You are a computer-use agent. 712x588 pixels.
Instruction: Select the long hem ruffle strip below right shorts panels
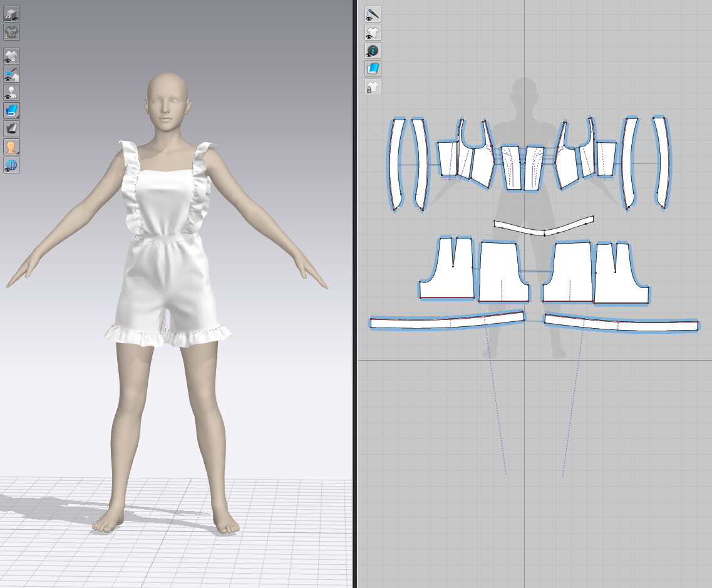point(621,323)
